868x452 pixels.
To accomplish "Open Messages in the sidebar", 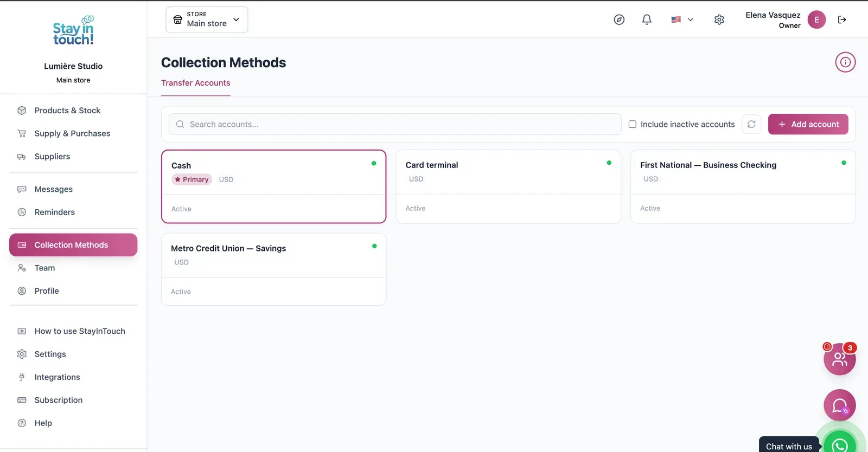I will click(73, 189).
